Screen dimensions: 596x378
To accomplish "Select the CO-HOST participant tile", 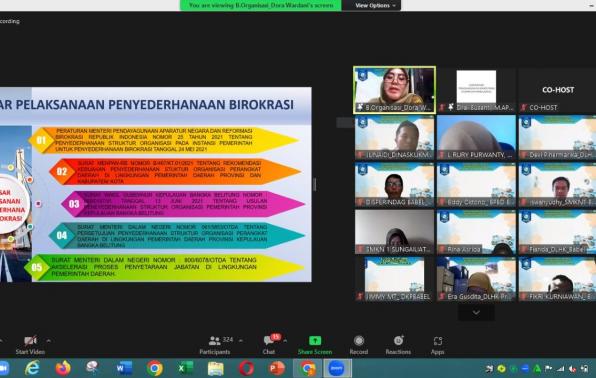I will 558,91.
